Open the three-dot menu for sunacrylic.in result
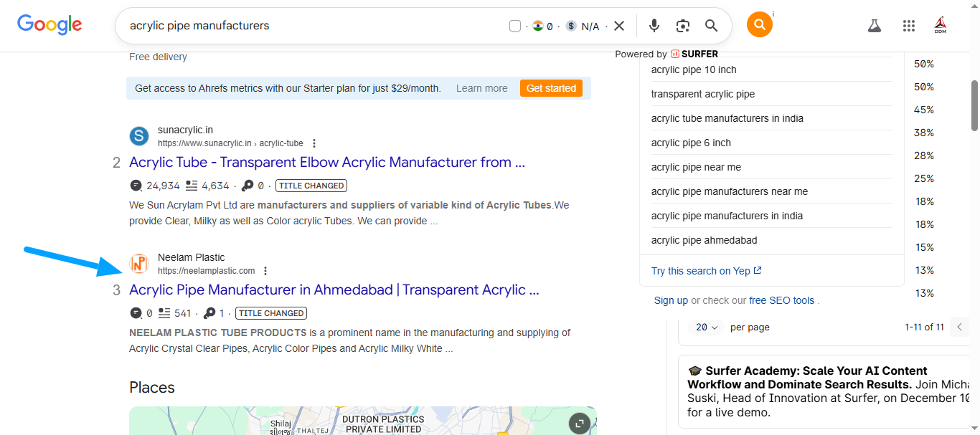980x435 pixels. [x=314, y=143]
